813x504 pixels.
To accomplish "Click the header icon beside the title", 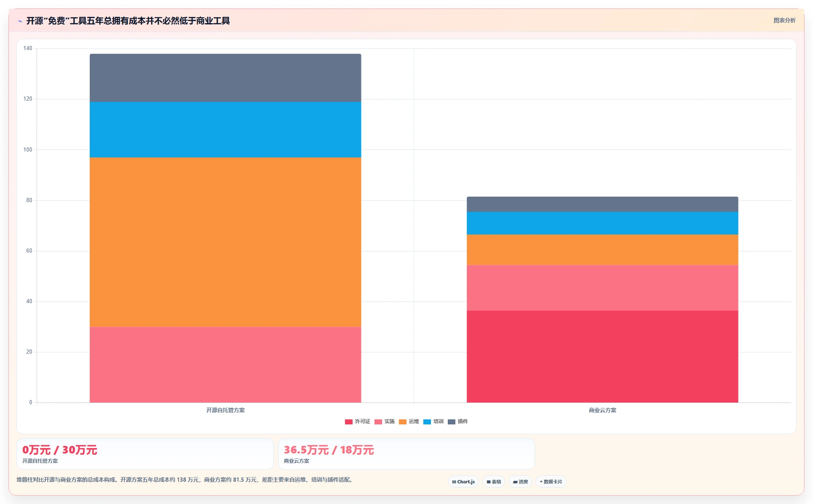I will point(20,21).
